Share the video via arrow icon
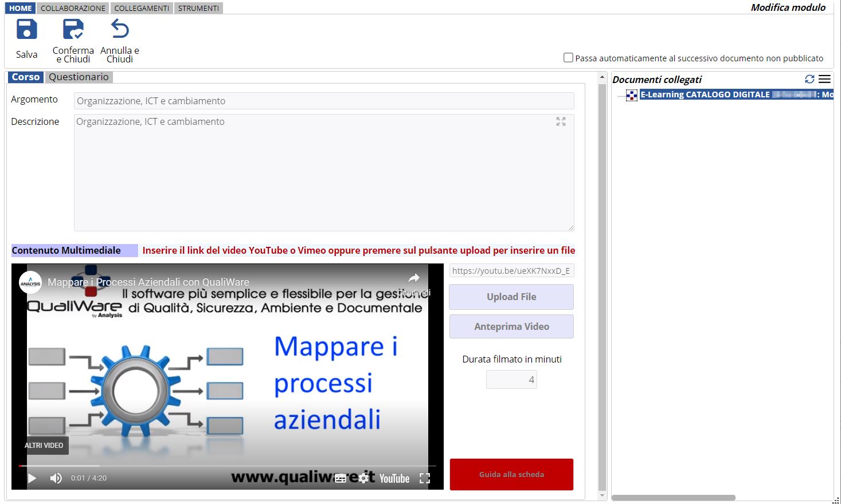The height and width of the screenshot is (504, 841). click(x=414, y=279)
